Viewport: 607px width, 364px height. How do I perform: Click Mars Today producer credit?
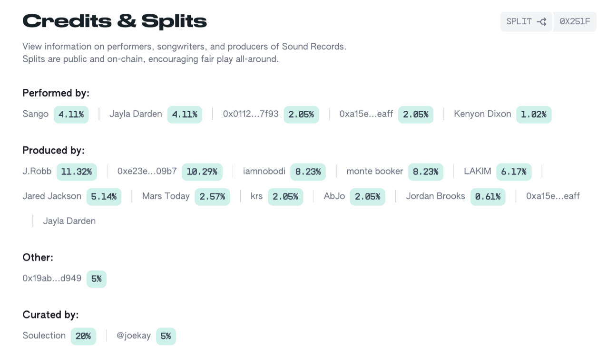pos(166,196)
